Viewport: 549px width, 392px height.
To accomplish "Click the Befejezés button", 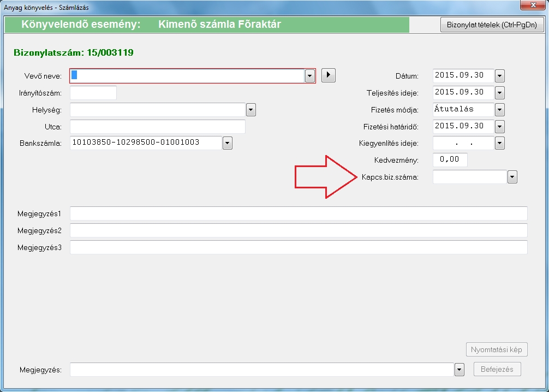I will (x=497, y=369).
